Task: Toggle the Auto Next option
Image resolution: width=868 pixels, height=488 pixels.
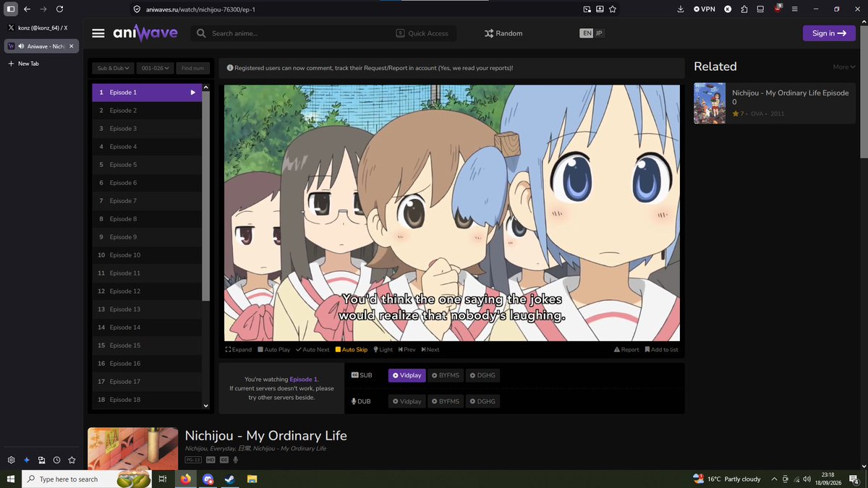Action: point(312,350)
